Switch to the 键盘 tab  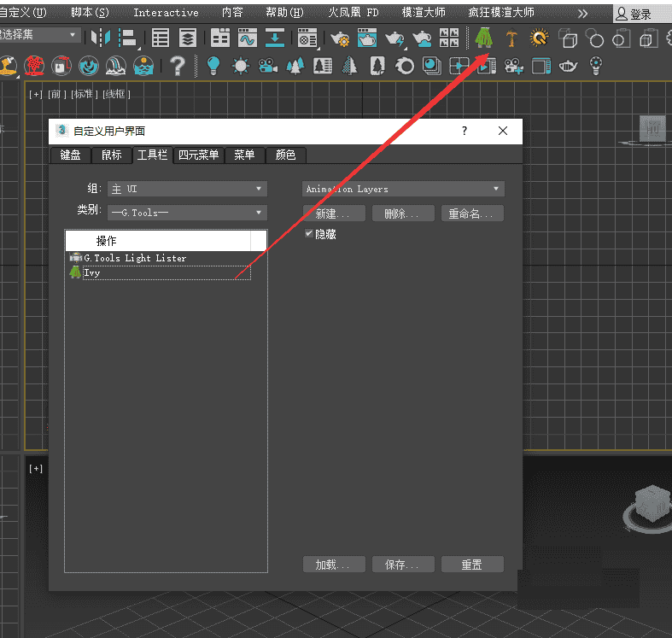point(70,155)
